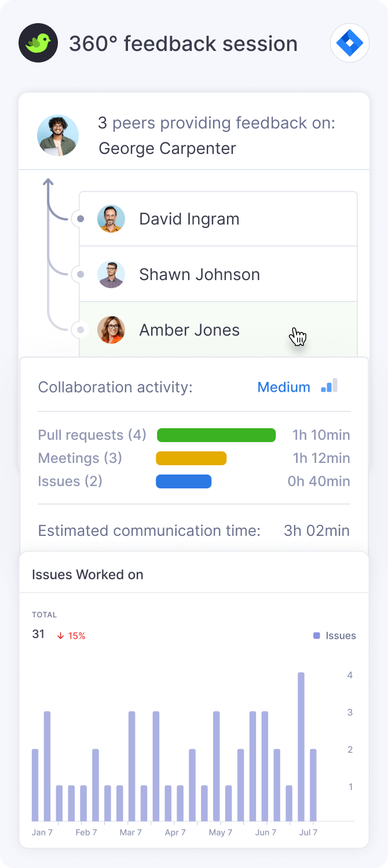Select the Amber Jones peer row
This screenshot has width=388, height=868.
coord(218,330)
